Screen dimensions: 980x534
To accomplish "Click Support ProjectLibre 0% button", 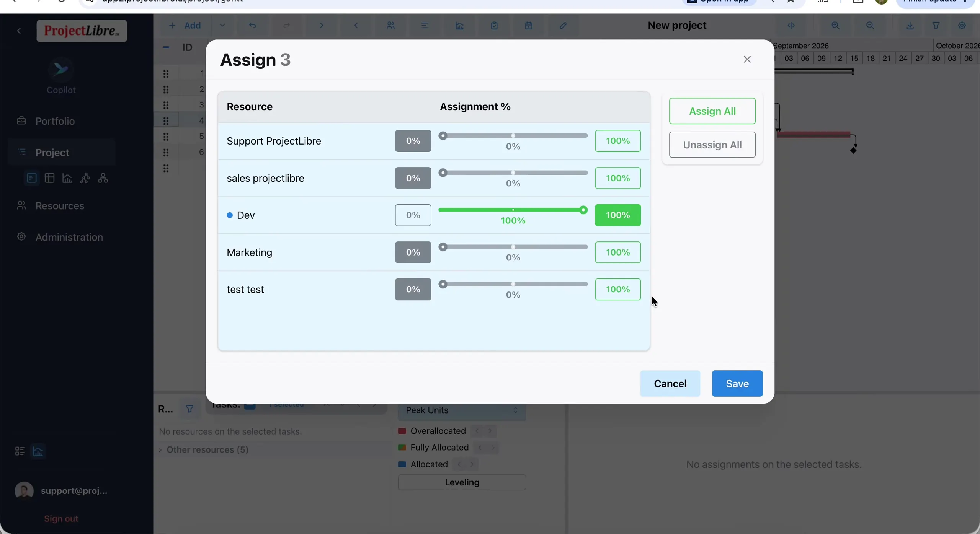I will click(413, 141).
